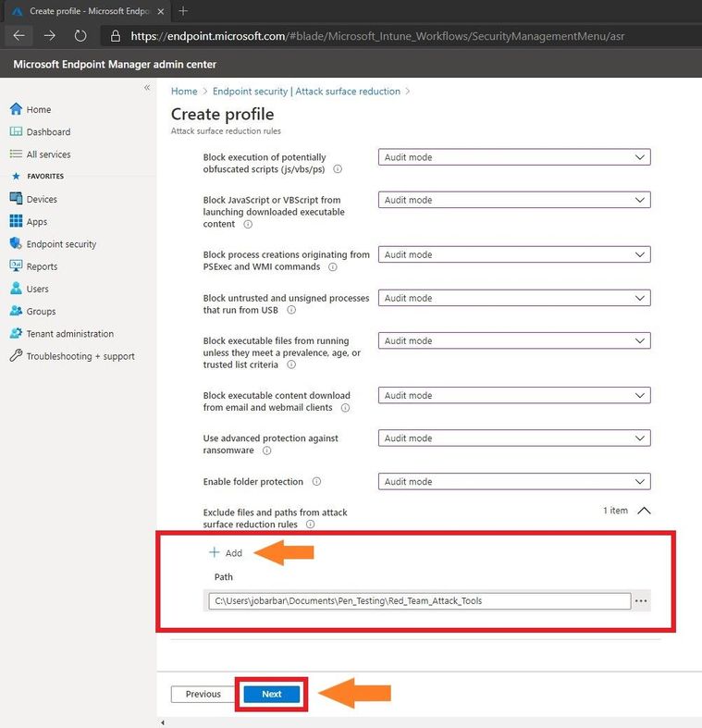Collapse the 1 item exclusions list chevron

tap(644, 511)
